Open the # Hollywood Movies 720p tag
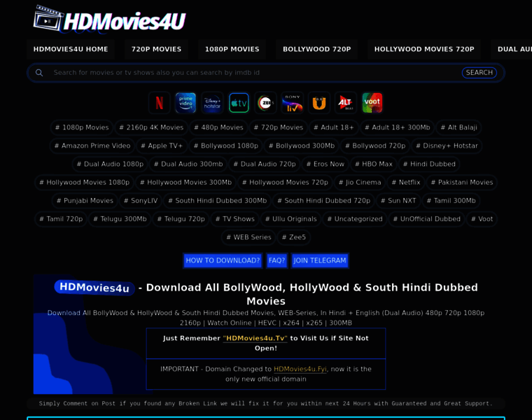This screenshot has height=420, width=532. 285,183
